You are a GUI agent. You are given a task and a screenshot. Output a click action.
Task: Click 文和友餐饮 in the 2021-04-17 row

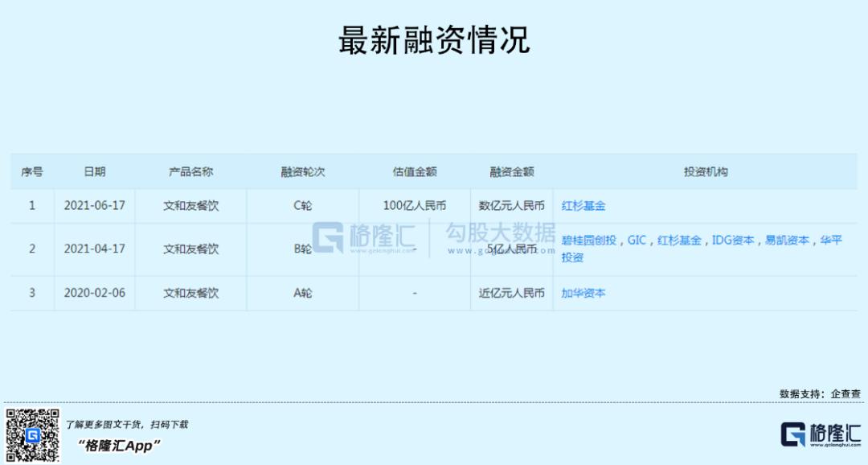191,249
